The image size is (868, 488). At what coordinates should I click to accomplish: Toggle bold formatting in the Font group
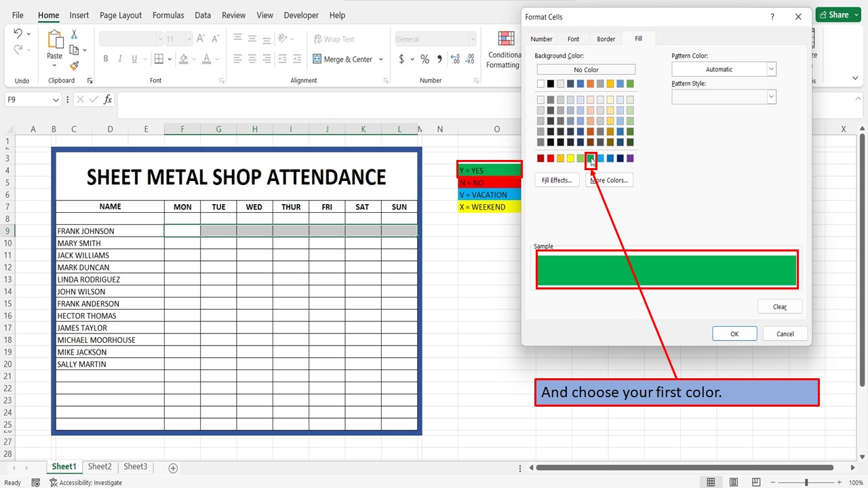click(x=105, y=59)
